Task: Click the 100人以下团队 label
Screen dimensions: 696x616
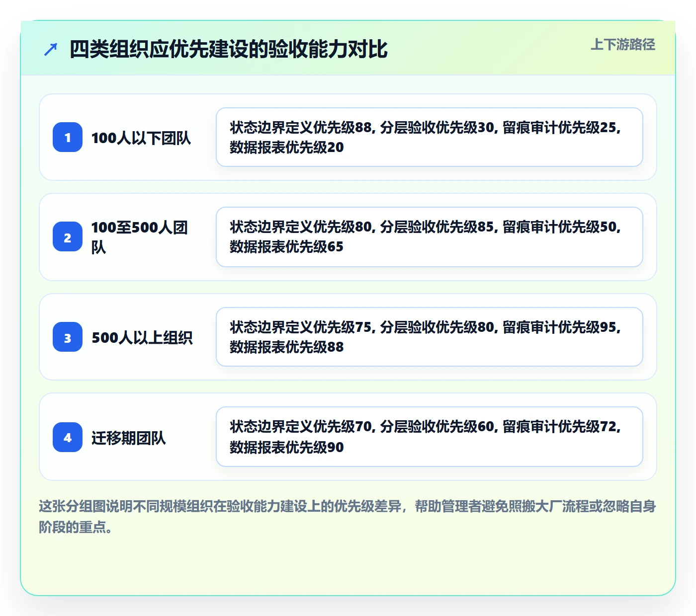Action: [x=141, y=138]
